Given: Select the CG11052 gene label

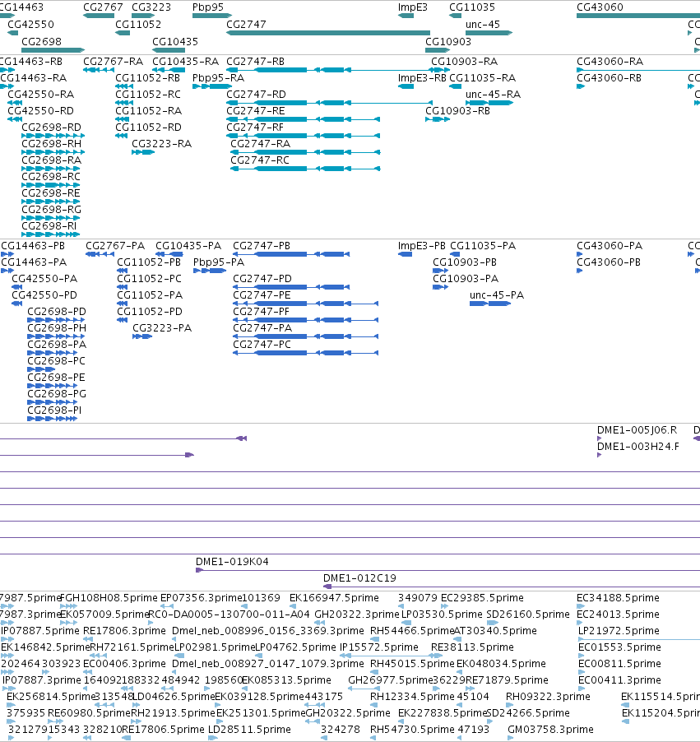Looking at the screenshot, I should coord(138,24).
